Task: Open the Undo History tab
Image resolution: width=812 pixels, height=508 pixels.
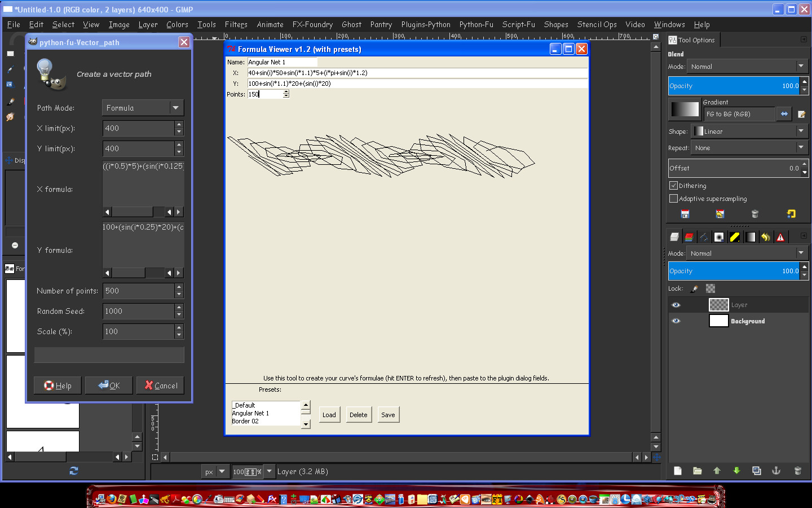Action: (x=766, y=237)
